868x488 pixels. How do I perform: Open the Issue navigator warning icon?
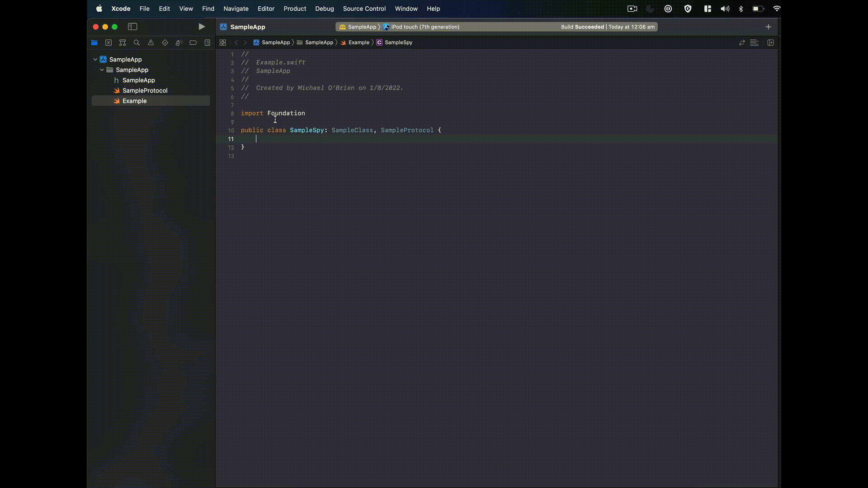[x=151, y=42]
